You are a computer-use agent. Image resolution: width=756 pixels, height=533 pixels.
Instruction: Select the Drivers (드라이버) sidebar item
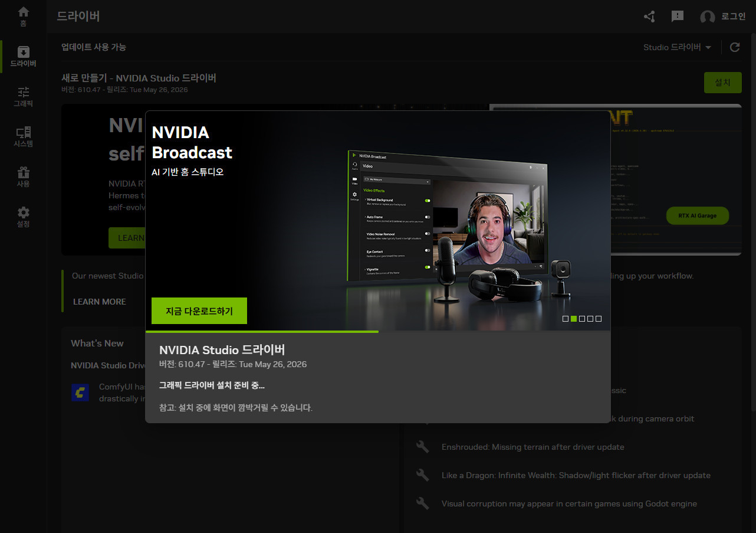click(x=23, y=57)
